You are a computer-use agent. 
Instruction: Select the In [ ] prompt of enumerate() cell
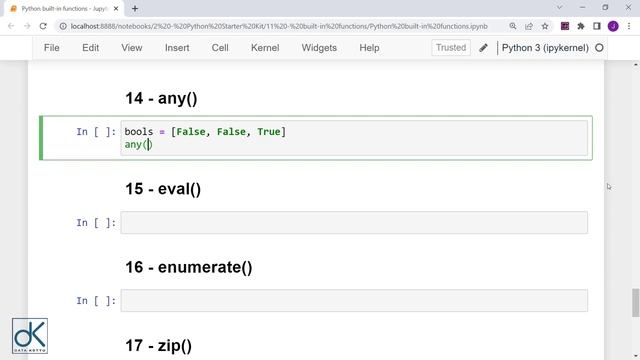pyautogui.click(x=96, y=301)
